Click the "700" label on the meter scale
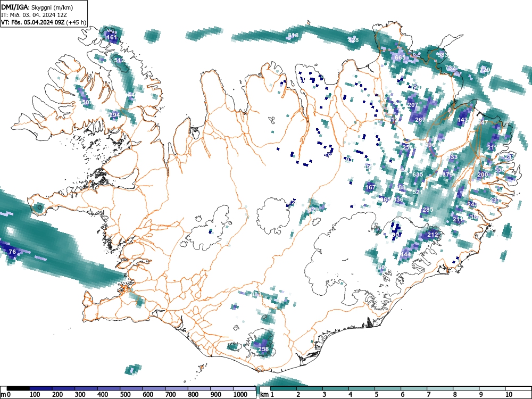Screen dimensions: 532x399 click(170, 395)
